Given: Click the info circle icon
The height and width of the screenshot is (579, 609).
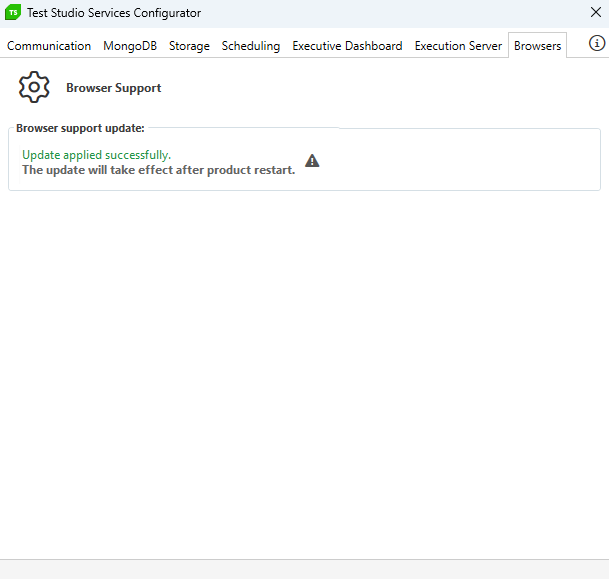Looking at the screenshot, I should (597, 43).
